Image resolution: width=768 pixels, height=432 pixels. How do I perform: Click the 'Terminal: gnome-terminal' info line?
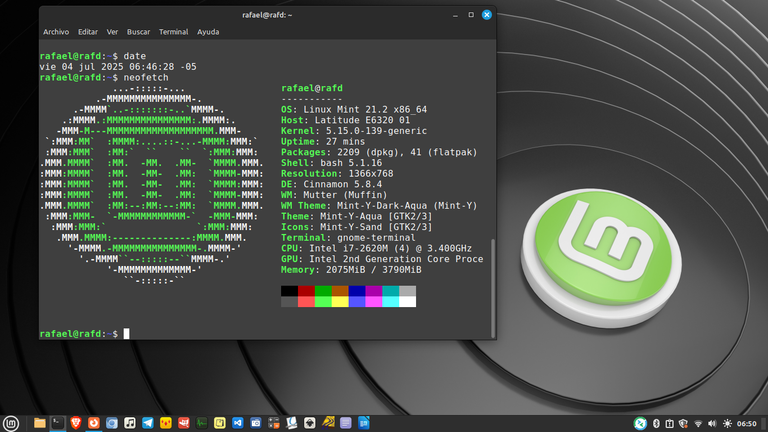pos(348,238)
